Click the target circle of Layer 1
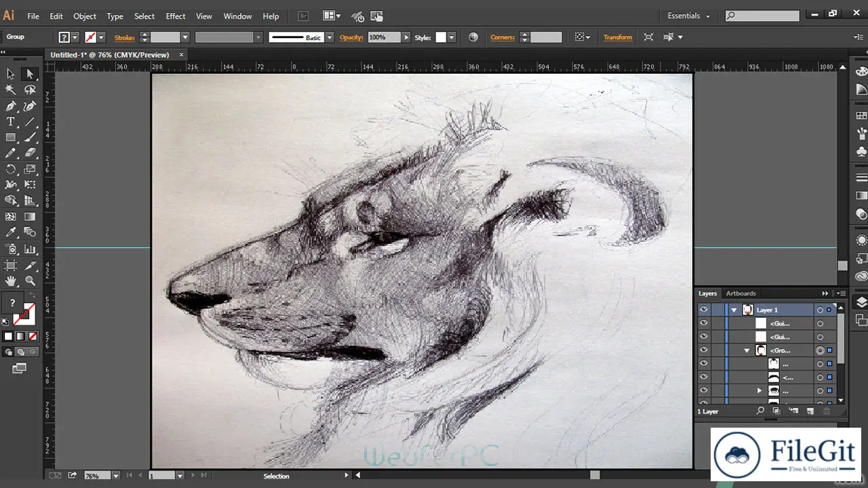868x488 pixels. click(x=820, y=310)
